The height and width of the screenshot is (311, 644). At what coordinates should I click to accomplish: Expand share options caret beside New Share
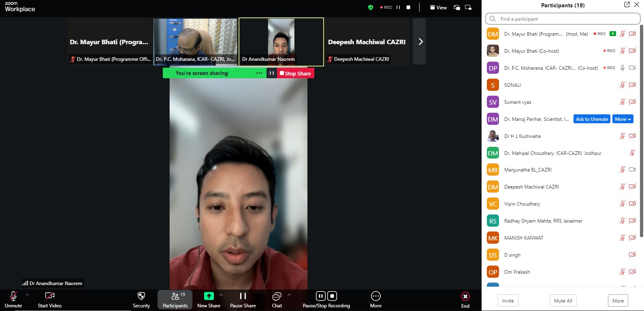(221, 295)
